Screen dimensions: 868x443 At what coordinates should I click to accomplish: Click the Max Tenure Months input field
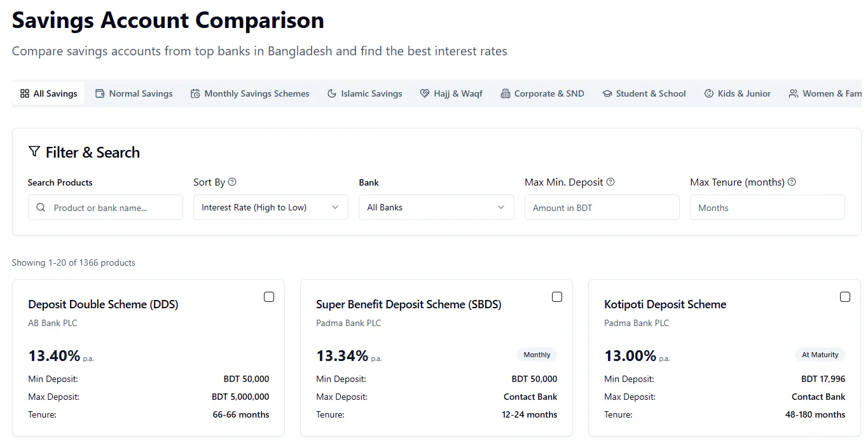pos(768,207)
